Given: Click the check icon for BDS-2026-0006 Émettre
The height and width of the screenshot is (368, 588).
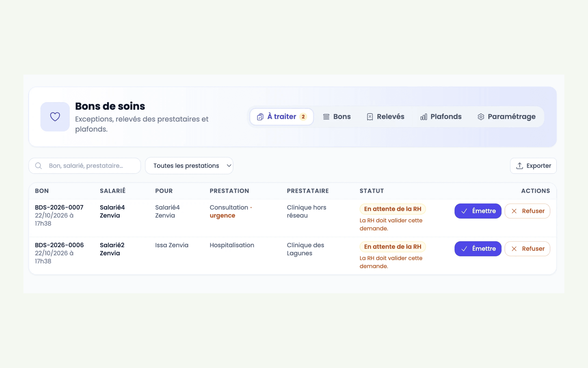Looking at the screenshot, I should [464, 249].
